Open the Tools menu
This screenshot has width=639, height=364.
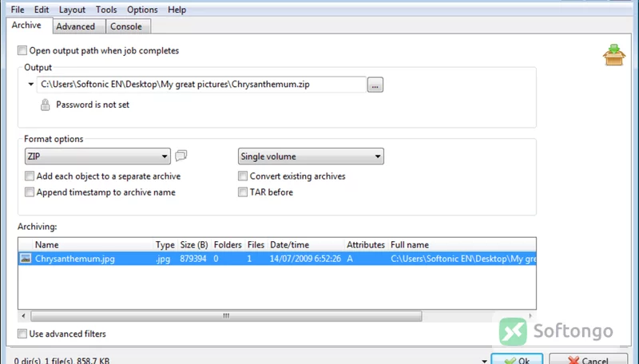(106, 10)
